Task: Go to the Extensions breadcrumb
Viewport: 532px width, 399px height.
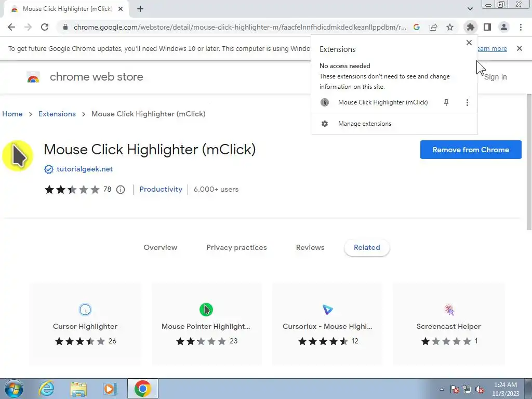Action: click(57, 114)
